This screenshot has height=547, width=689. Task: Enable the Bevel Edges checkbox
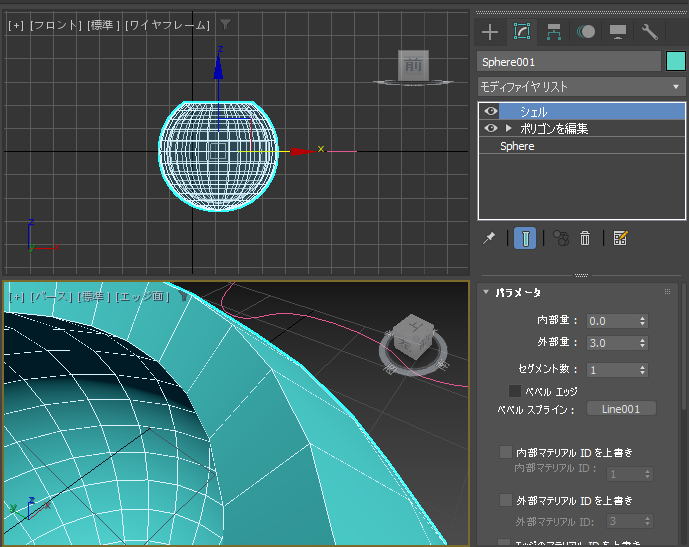(515, 391)
